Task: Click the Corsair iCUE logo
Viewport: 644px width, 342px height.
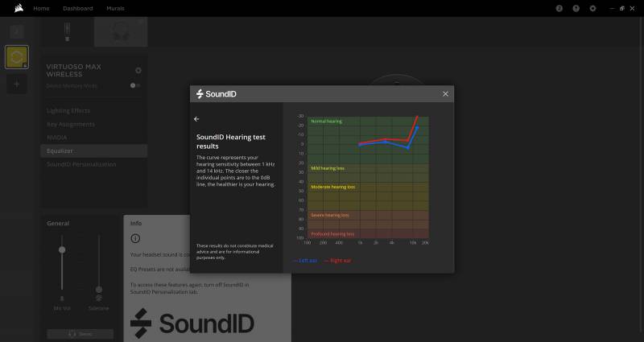Action: pos(16,8)
